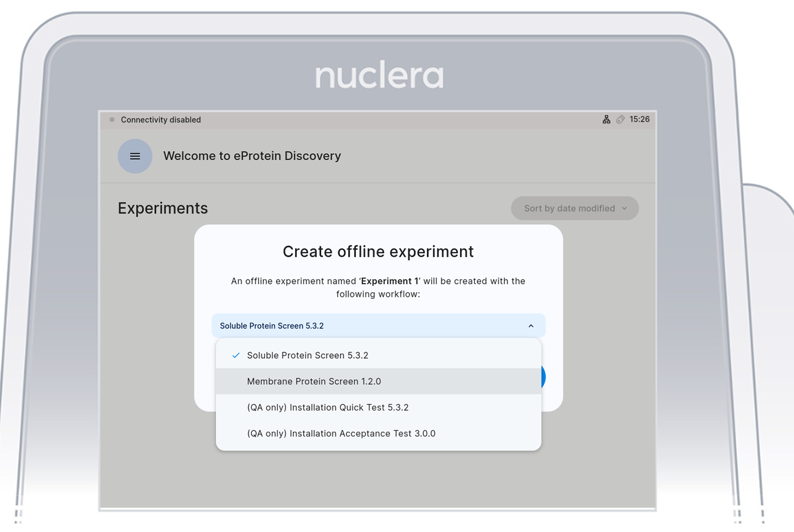The width and height of the screenshot is (794, 532).
Task: Click the wired network status icon
Action: click(x=606, y=119)
